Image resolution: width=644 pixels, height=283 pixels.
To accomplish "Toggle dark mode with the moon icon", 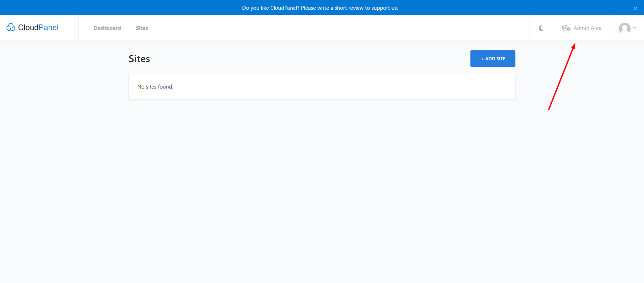I will (x=541, y=28).
